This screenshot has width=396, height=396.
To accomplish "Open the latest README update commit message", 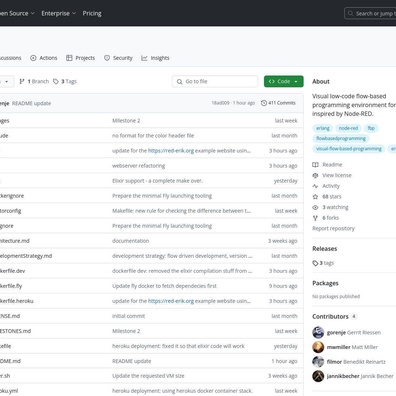I will point(32,103).
